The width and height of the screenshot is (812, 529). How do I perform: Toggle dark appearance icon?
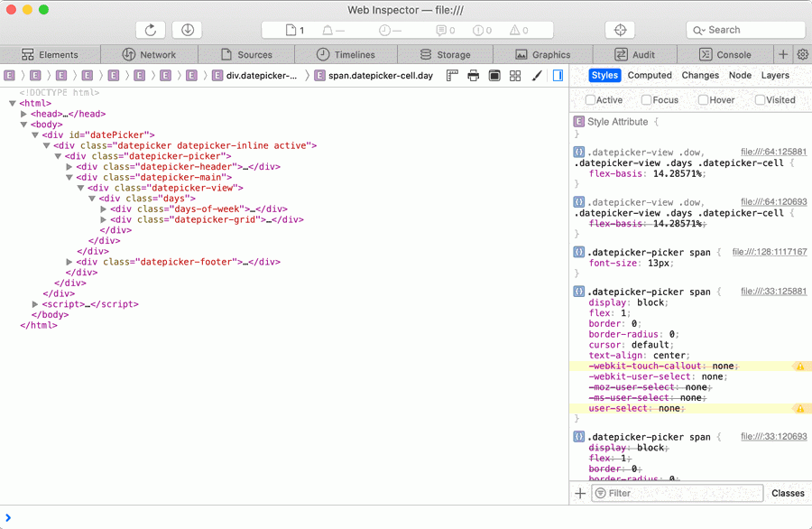(x=494, y=76)
